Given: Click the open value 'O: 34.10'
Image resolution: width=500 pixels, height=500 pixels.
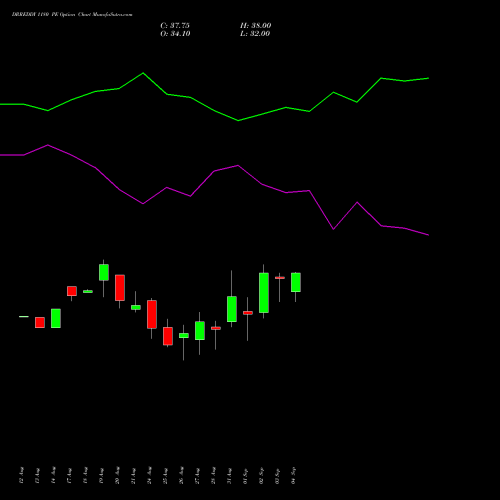Looking at the screenshot, I should click(x=175, y=34).
